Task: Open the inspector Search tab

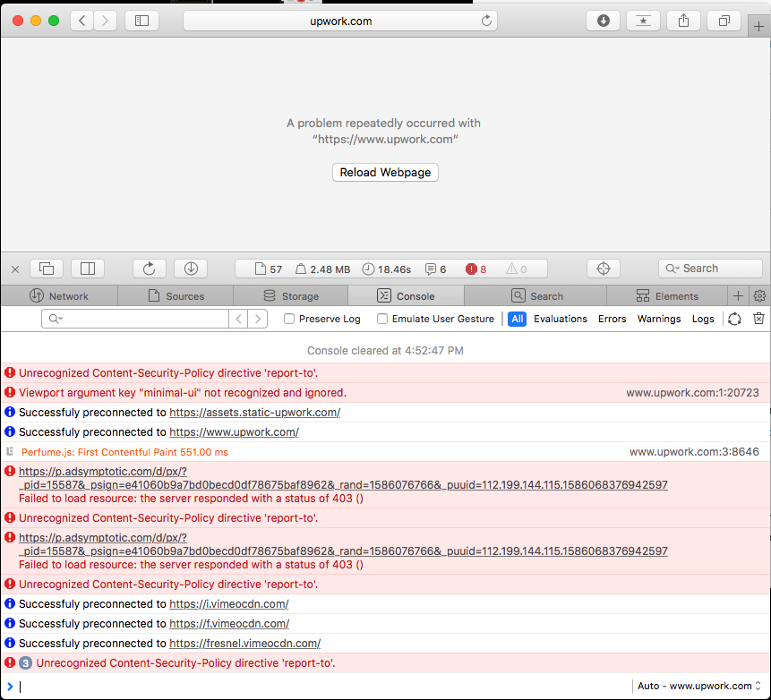Action: point(536,296)
